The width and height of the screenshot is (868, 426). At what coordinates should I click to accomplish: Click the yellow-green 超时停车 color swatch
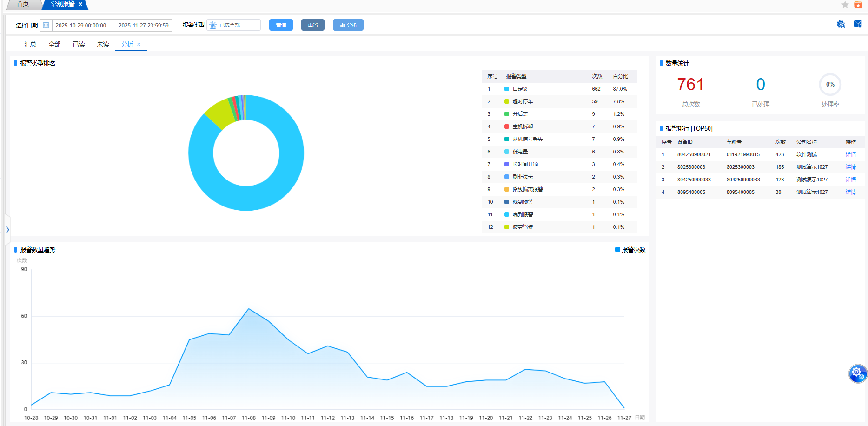507,101
